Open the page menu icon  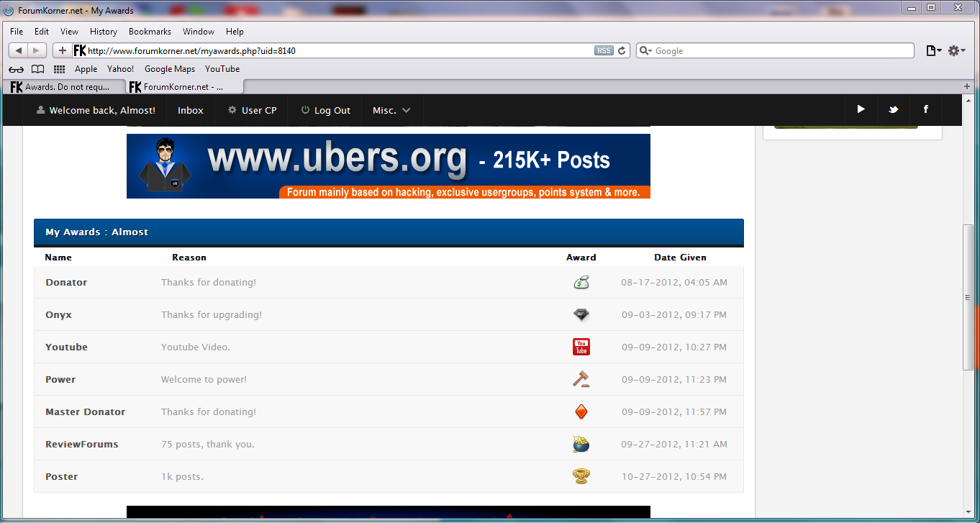tap(934, 50)
